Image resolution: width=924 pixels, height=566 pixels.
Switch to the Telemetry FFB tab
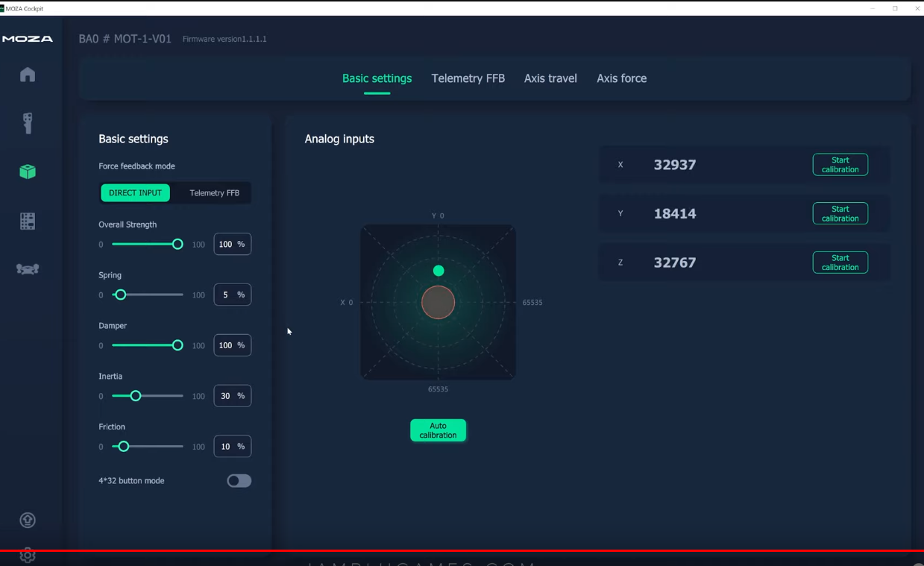pos(468,78)
